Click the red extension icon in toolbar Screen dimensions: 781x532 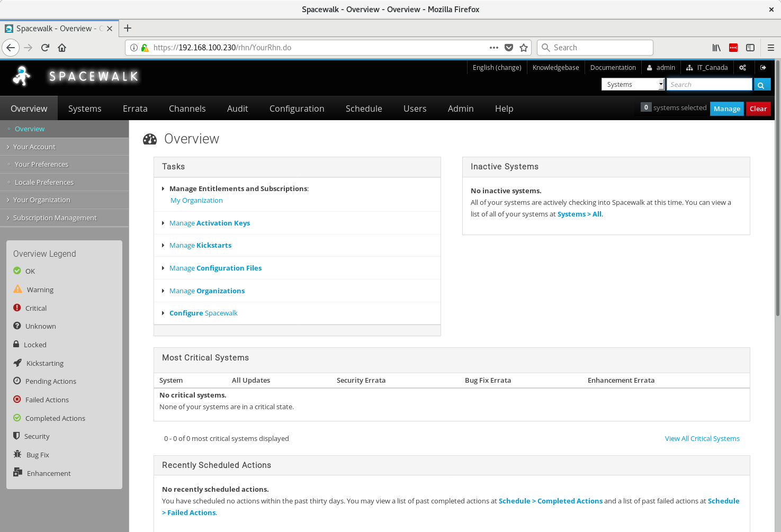pos(733,48)
